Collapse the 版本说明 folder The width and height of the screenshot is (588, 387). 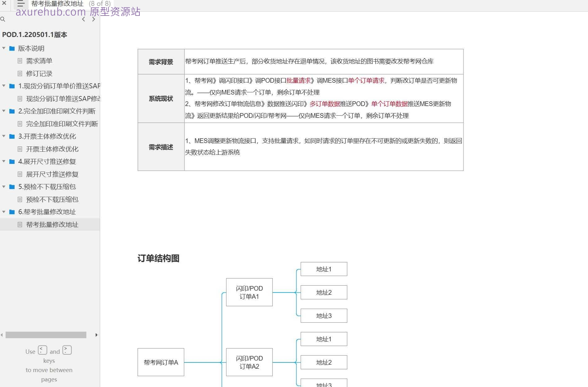pos(4,48)
